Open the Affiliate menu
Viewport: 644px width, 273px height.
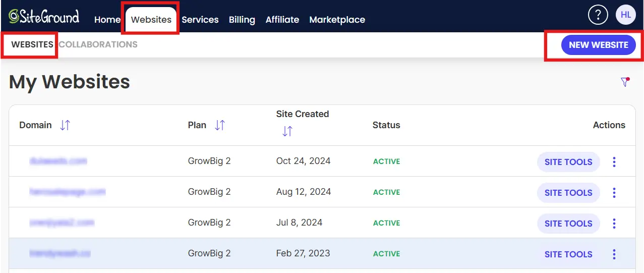282,20
